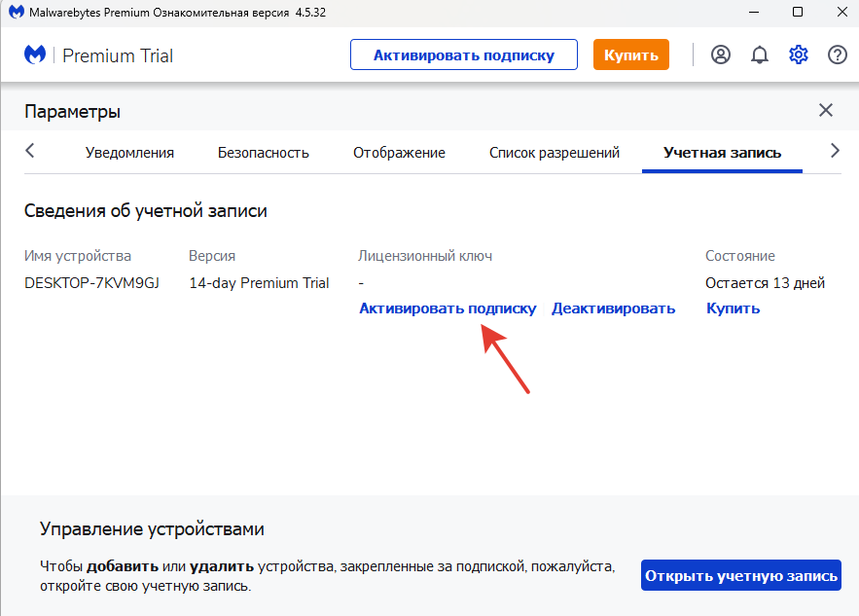The width and height of the screenshot is (859, 616).
Task: Switch to the Уведомления tab
Action: pyautogui.click(x=129, y=153)
